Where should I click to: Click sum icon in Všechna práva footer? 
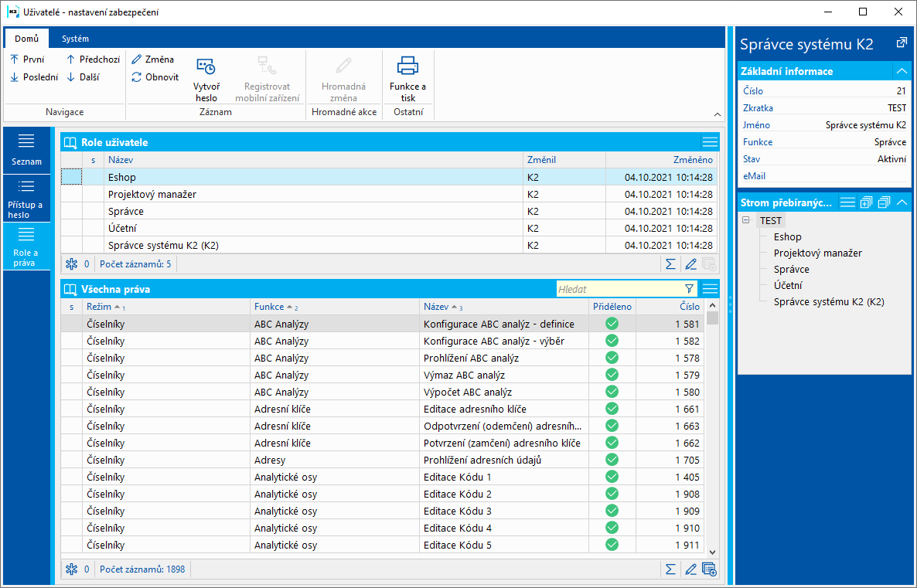click(670, 569)
